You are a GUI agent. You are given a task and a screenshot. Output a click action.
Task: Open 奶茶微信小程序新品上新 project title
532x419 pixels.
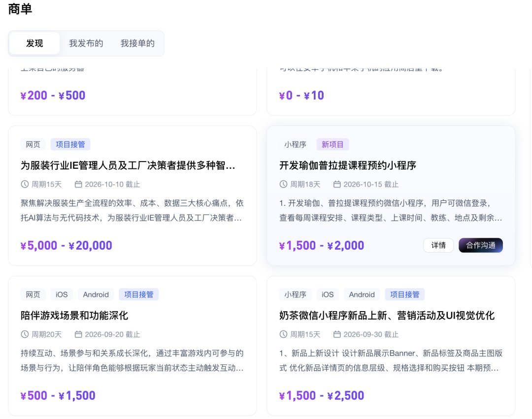[387, 316]
